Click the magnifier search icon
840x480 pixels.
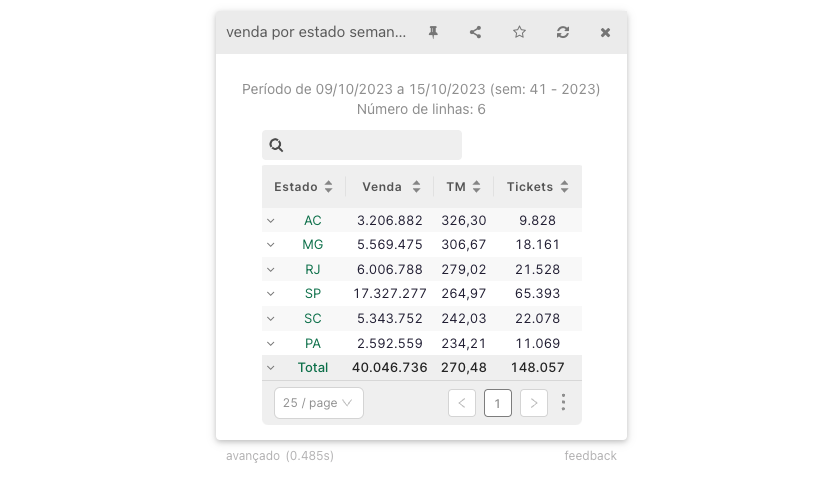click(277, 145)
